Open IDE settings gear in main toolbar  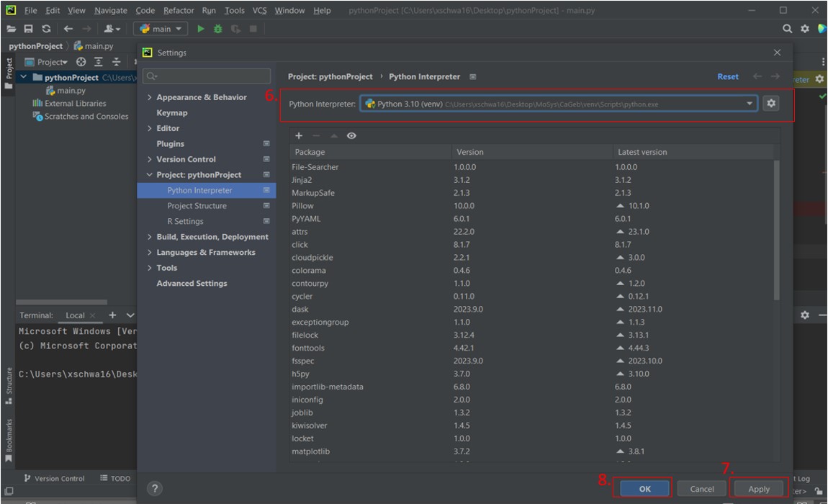pyautogui.click(x=805, y=29)
